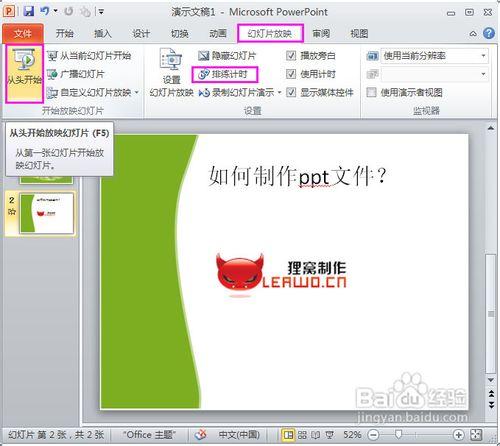Click the PowerPoint application icon in title bar

pos(9,12)
